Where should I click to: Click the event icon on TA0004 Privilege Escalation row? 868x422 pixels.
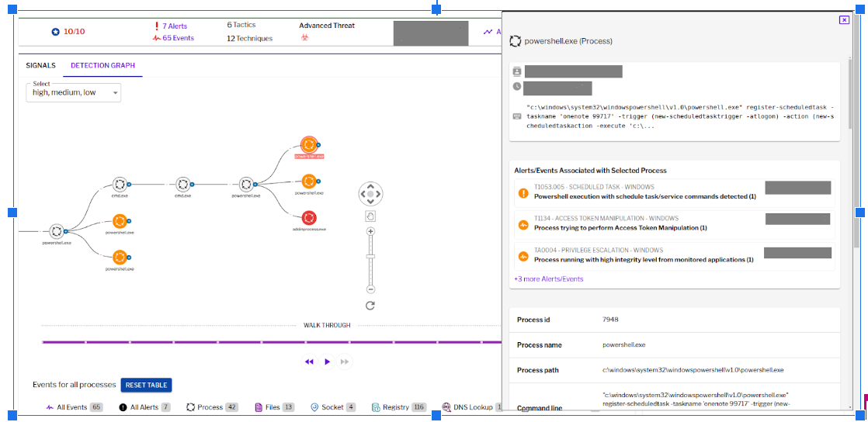click(x=523, y=257)
